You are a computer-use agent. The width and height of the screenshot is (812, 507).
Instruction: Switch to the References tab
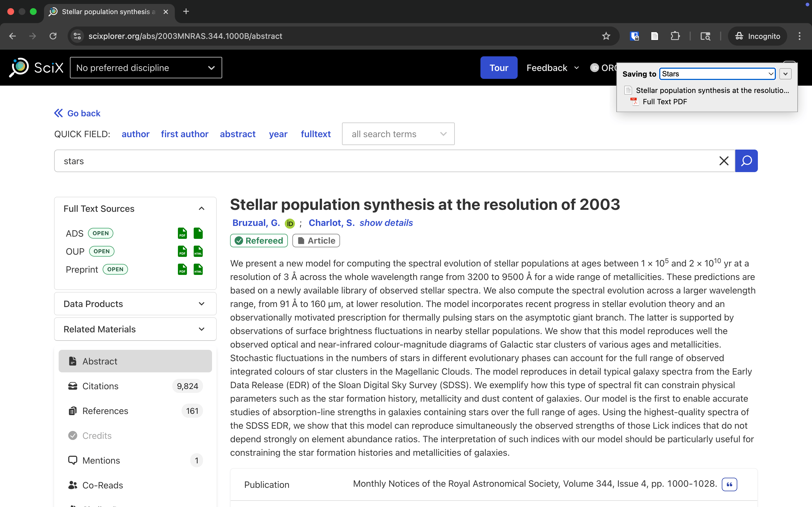[x=135, y=411]
